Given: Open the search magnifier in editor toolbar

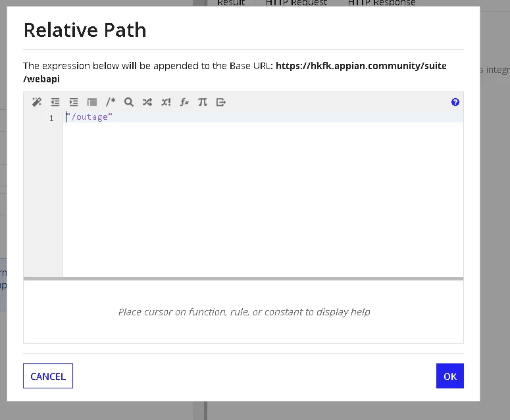Looking at the screenshot, I should coord(129,102).
